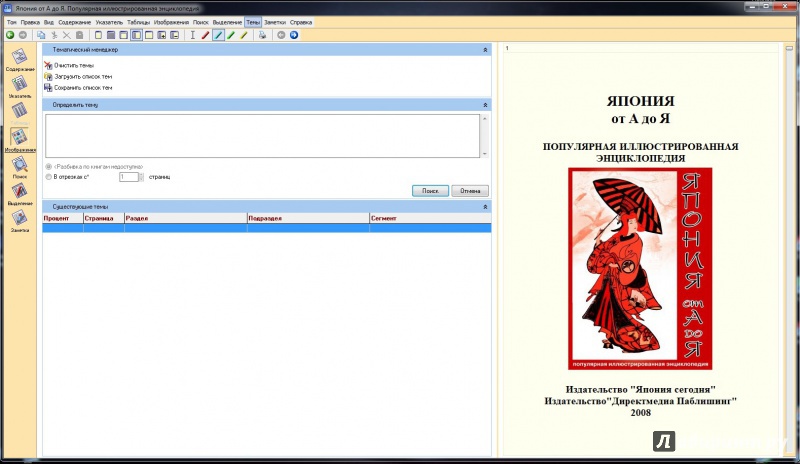
Task: Open the Выделение menu in the menu bar
Action: click(228, 22)
